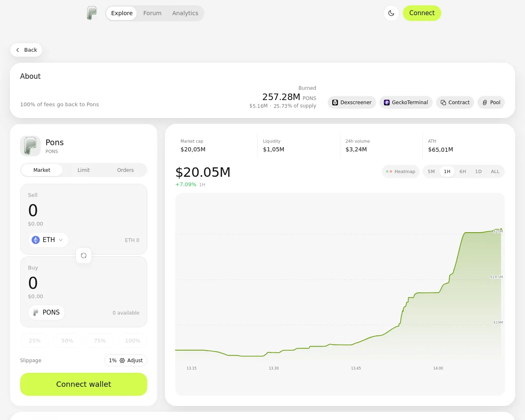This screenshot has height=420, width=525.
Task: Click the ETH 0 balance text
Action: click(132, 240)
